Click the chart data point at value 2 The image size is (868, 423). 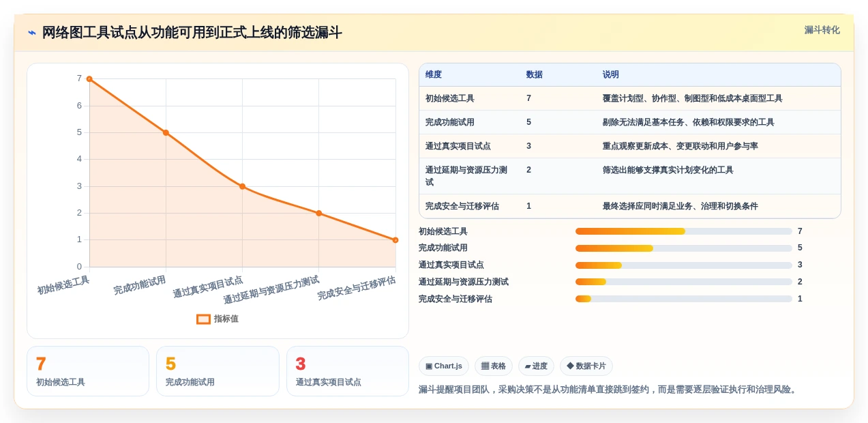coord(318,213)
